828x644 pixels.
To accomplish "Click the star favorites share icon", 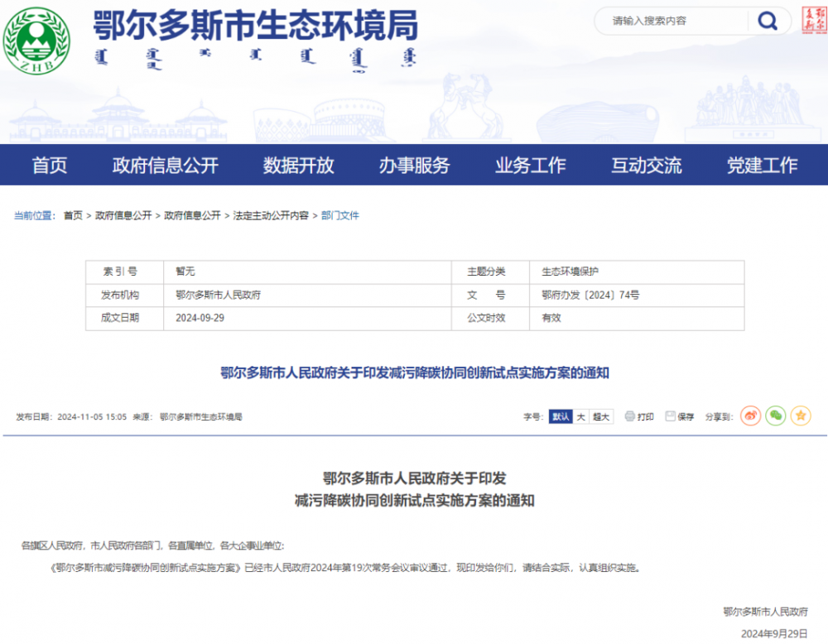I will 800,416.
